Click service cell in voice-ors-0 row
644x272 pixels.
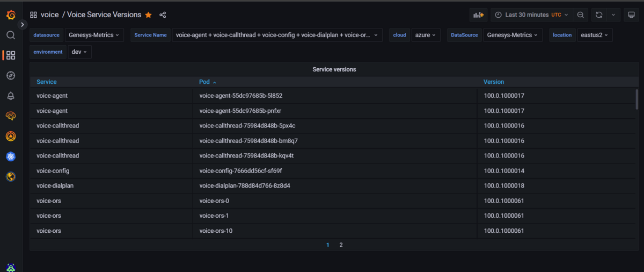[112, 201]
